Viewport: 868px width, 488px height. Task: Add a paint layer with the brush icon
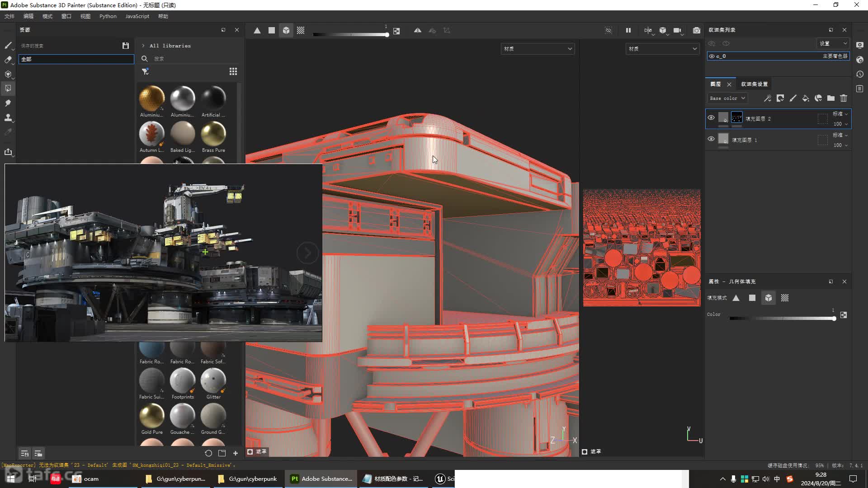pos(793,98)
